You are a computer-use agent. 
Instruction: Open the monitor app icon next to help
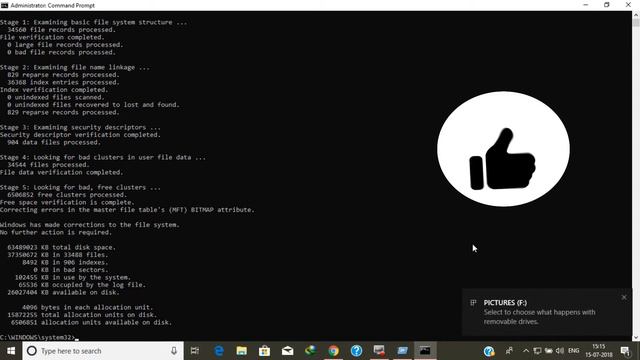379,351
